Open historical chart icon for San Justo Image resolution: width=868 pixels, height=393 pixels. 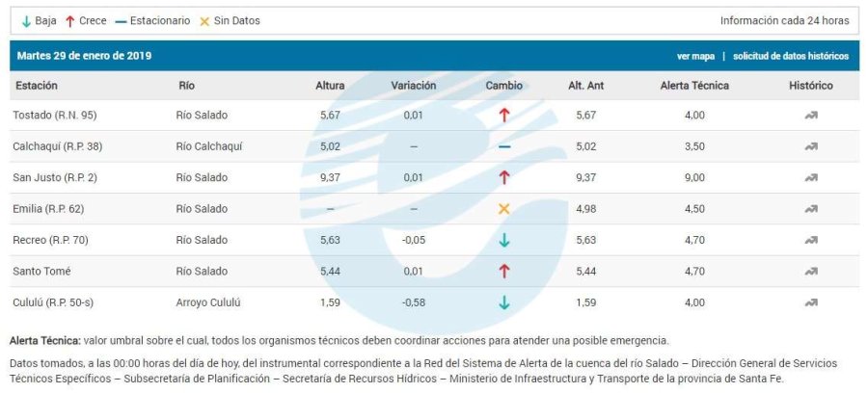tap(811, 178)
